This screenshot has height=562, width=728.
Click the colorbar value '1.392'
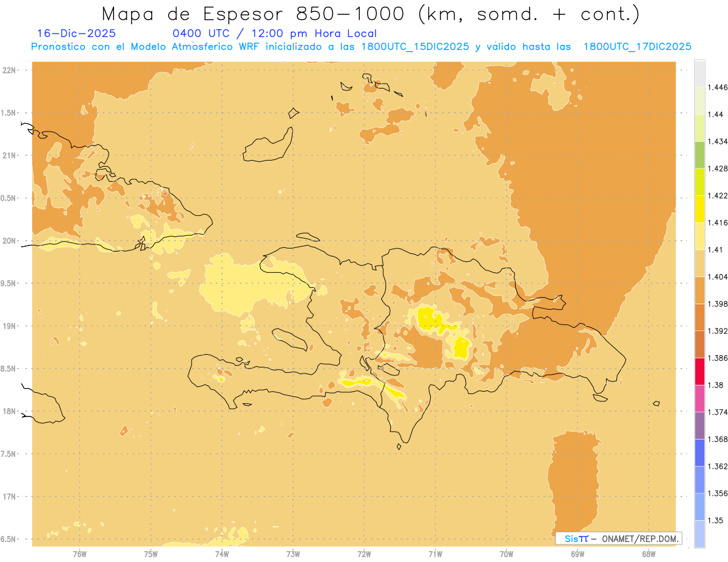pos(718,331)
